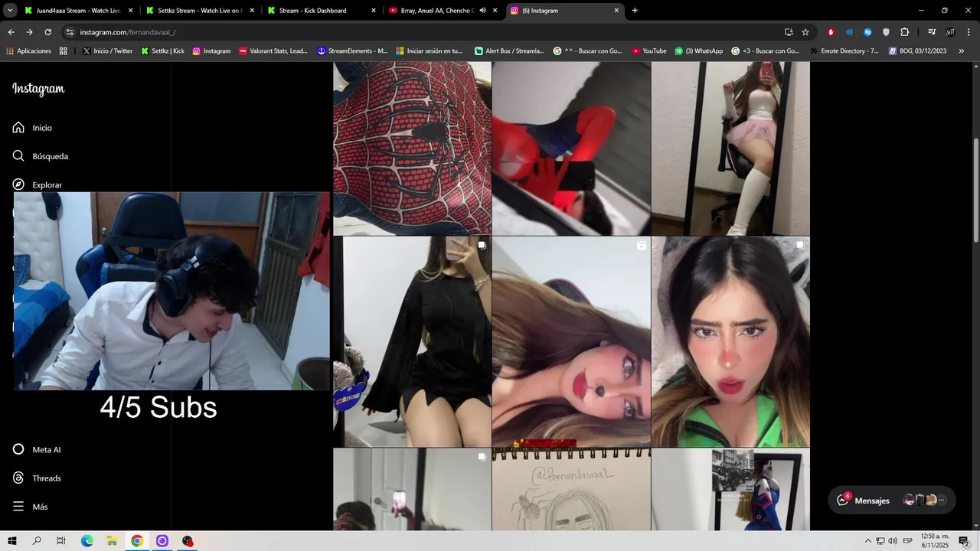Open Meta AI in the sidebar
The image size is (980, 551).
point(37,449)
